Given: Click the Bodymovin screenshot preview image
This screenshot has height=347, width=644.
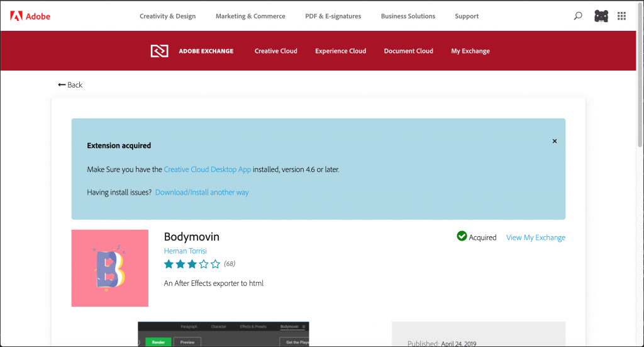Looking at the screenshot, I should coord(223,334).
